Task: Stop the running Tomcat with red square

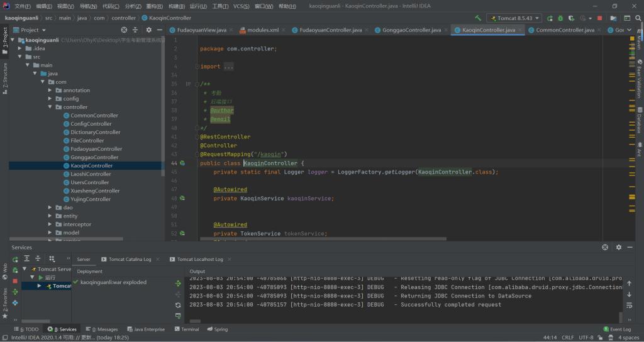Action: point(599,18)
